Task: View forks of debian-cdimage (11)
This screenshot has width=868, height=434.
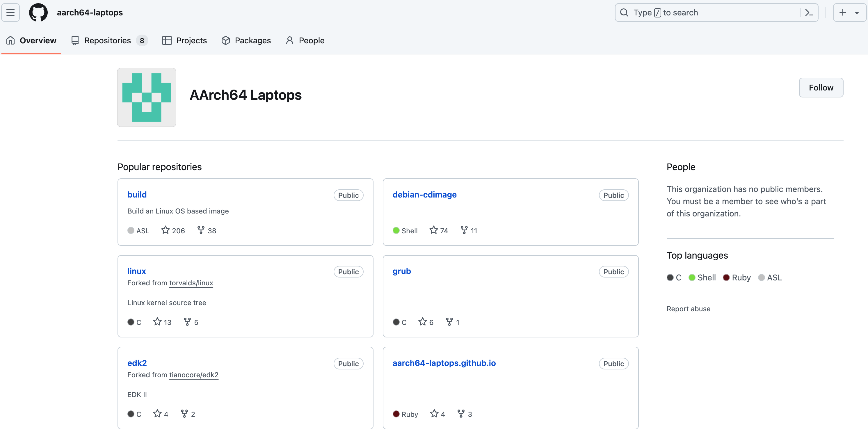Action: tap(469, 230)
